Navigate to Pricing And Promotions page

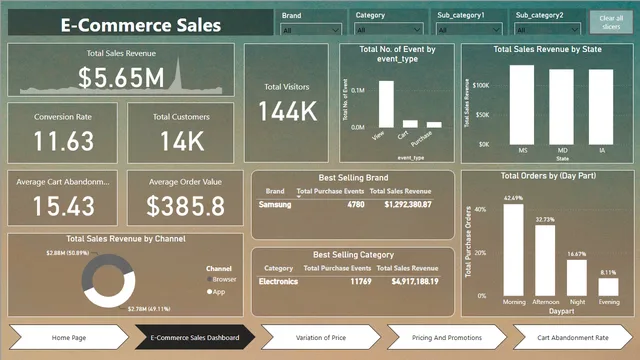[x=447, y=338]
